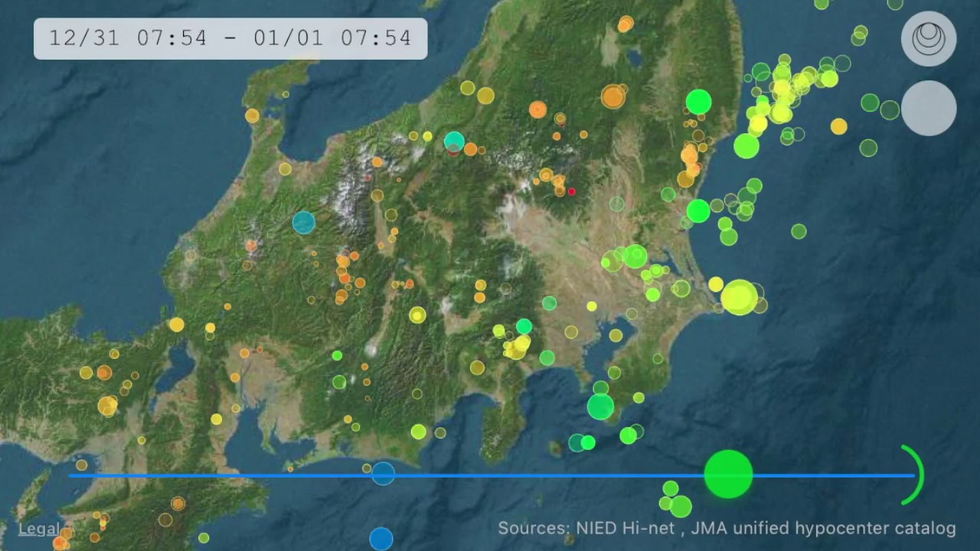The height and width of the screenshot is (551, 980).
Task: Open the Legal link
Action: click(x=38, y=529)
